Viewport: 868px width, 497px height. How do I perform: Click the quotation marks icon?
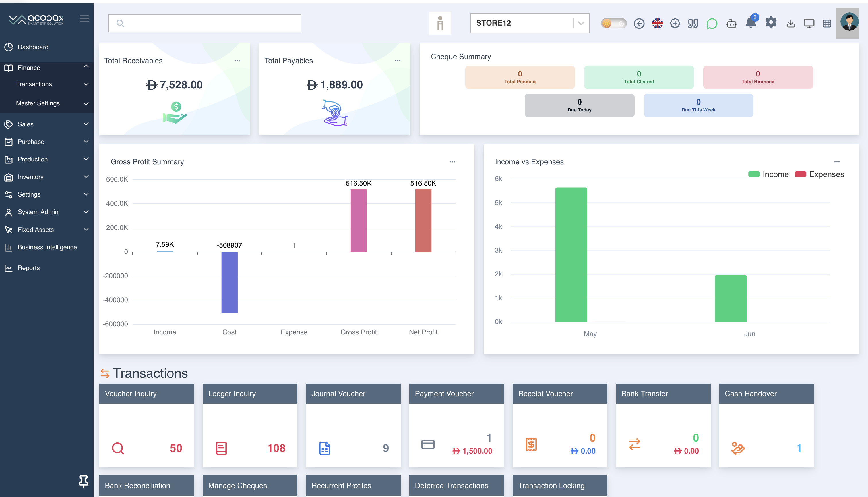pyautogui.click(x=693, y=23)
